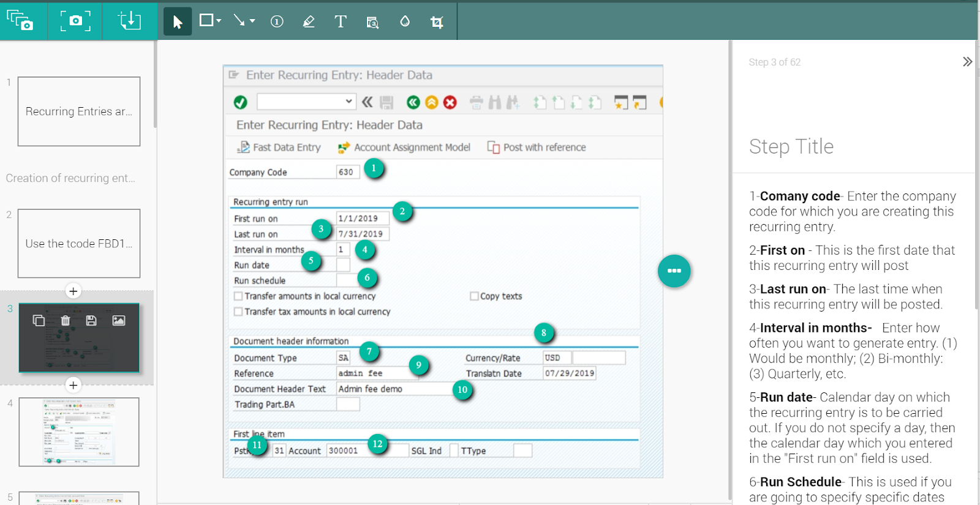Viewport: 980px width, 505px height.
Task: Select the blur droplet tool
Action: pos(405,21)
